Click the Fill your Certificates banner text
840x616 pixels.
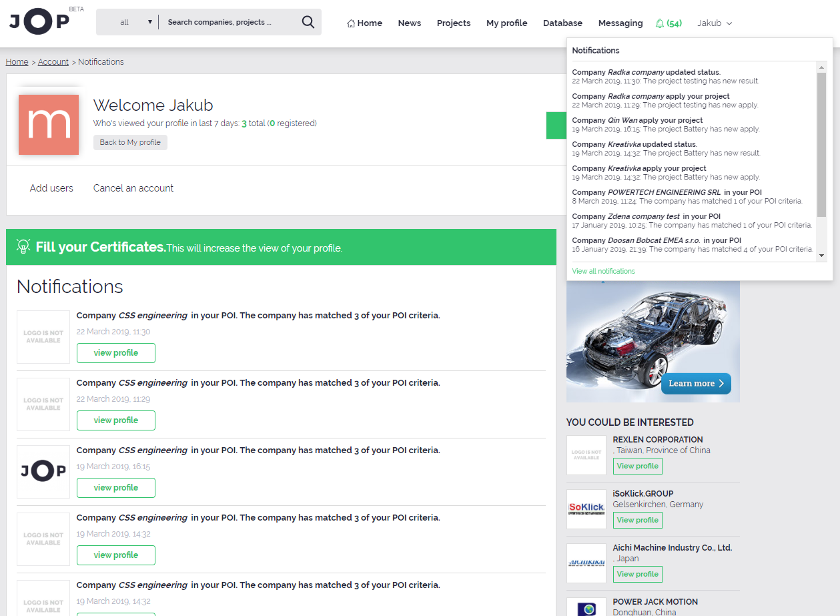(x=101, y=247)
